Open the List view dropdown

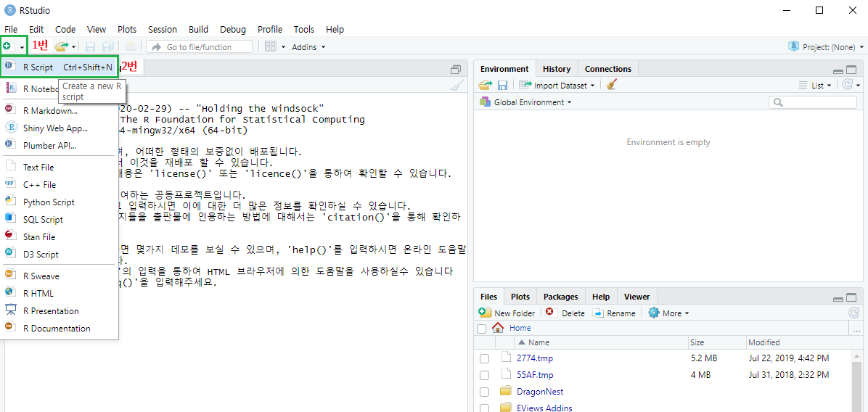point(815,85)
